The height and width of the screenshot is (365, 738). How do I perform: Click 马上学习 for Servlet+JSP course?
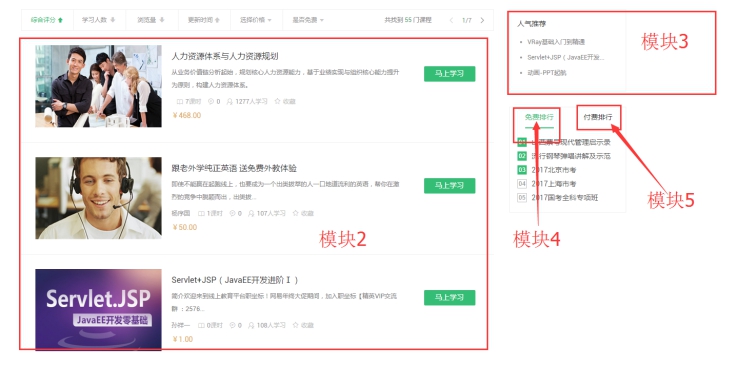[449, 298]
